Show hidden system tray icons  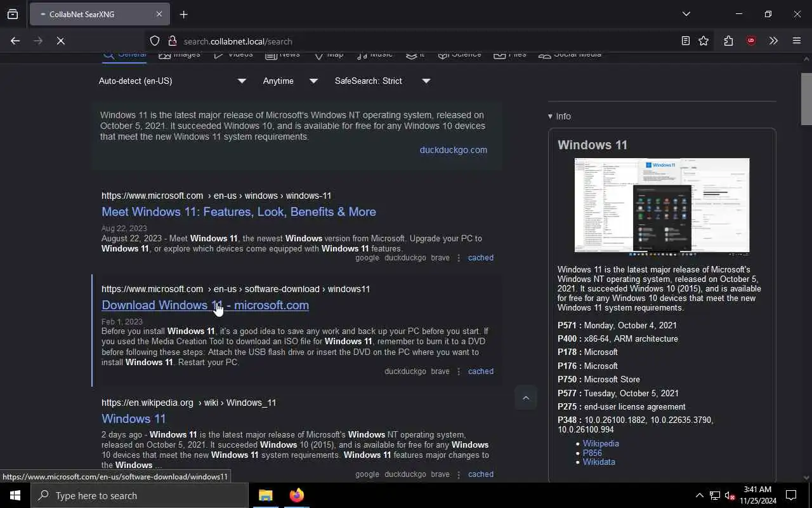[x=700, y=495]
